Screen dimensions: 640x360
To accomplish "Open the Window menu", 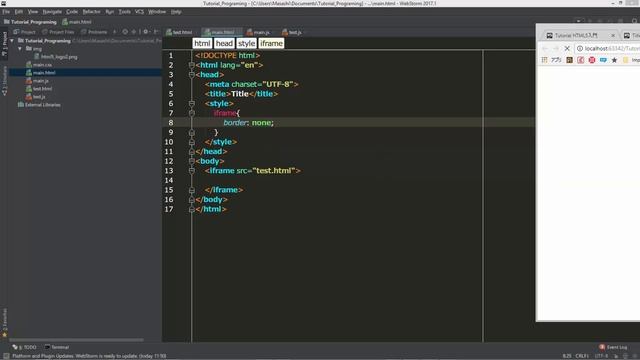I will tap(157, 12).
